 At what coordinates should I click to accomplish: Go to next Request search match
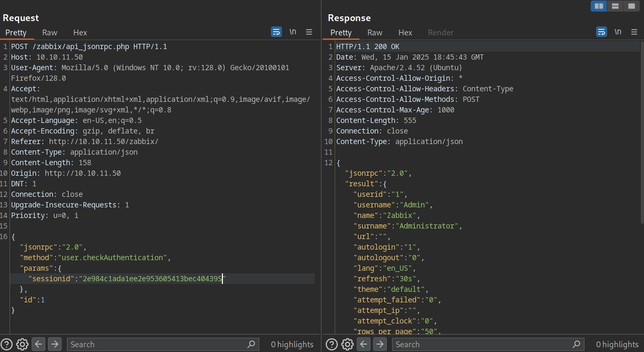click(x=55, y=345)
